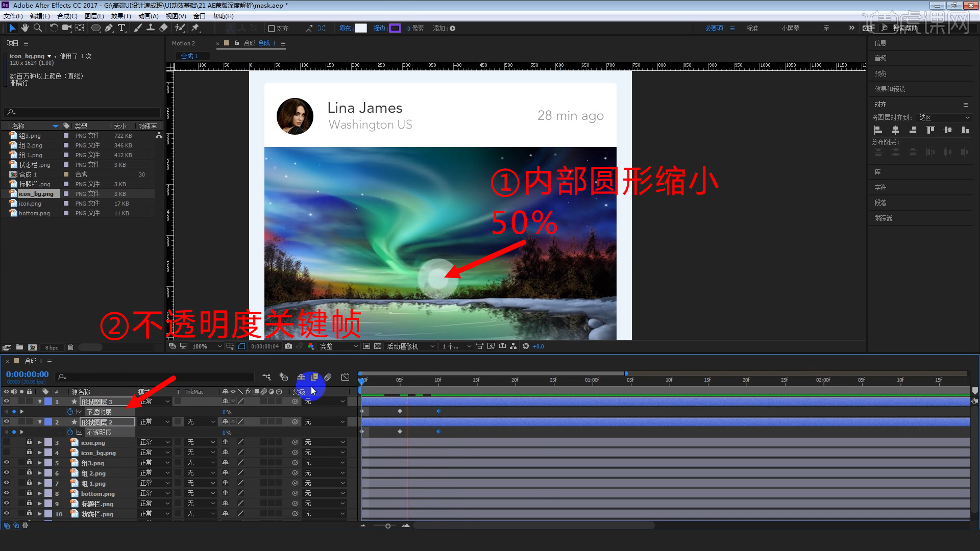Open the 文件(F) menu
This screenshot has width=980, height=551.
[x=13, y=16]
